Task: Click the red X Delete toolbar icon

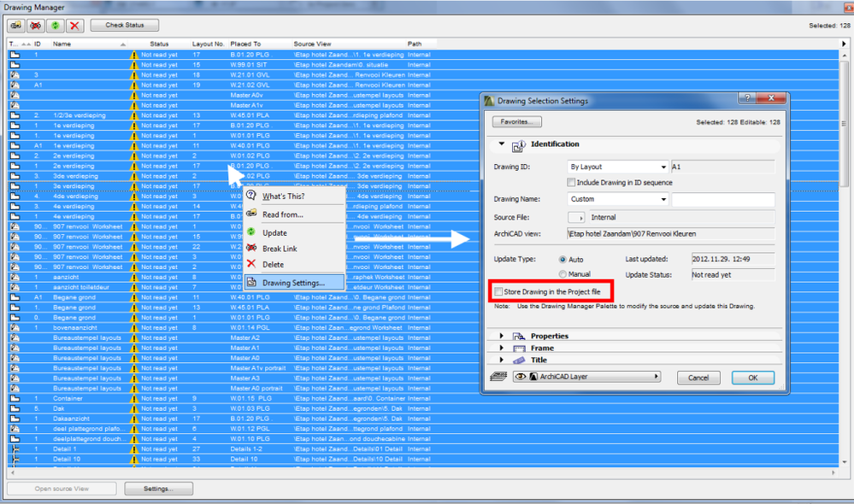Action: click(x=74, y=26)
